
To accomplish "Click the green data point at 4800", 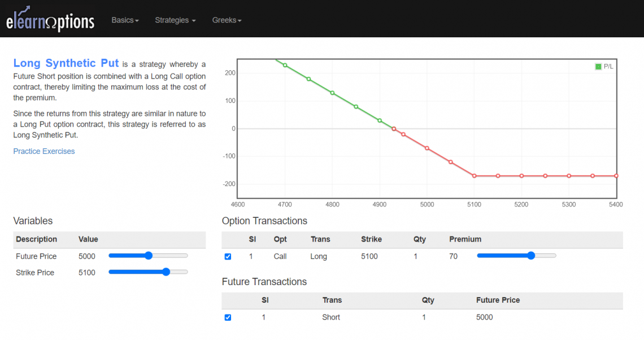I will coord(332,93).
